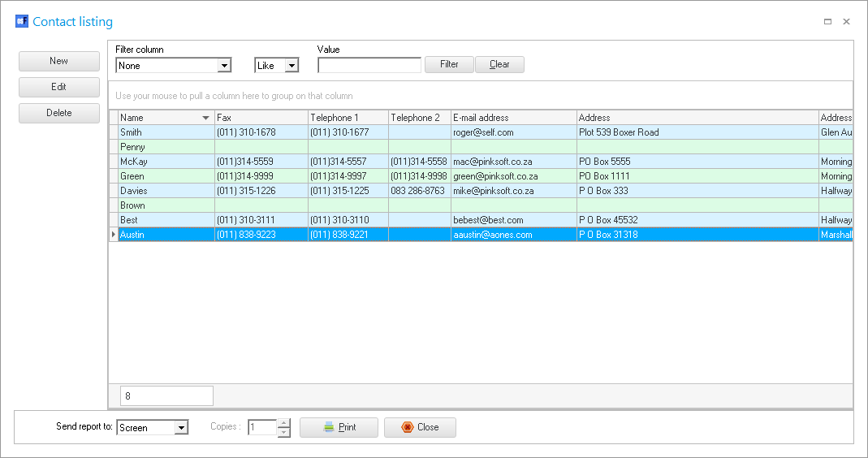The height and width of the screenshot is (458, 868).
Task: Increase the Copies count with up arrow
Action: (283, 423)
